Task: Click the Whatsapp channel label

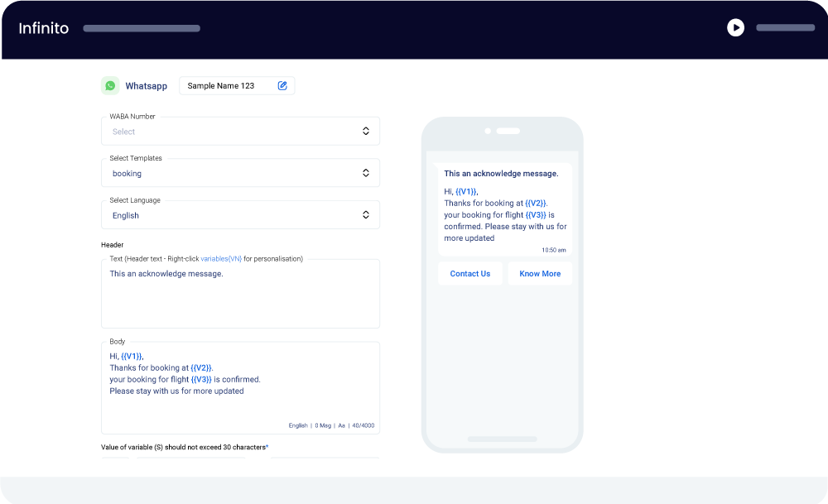Action: tap(147, 86)
